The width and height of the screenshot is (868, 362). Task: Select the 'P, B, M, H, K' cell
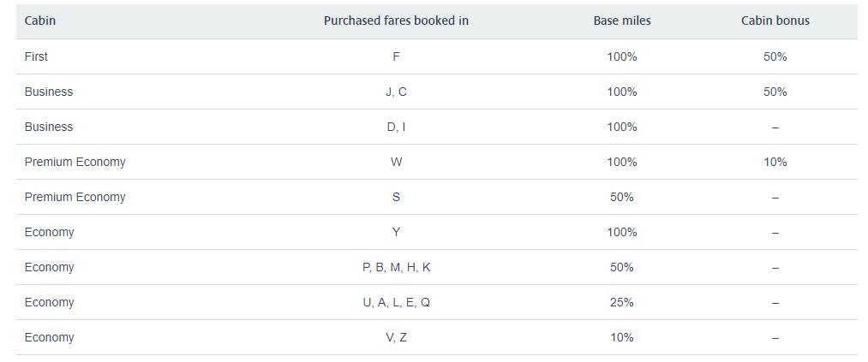point(396,267)
